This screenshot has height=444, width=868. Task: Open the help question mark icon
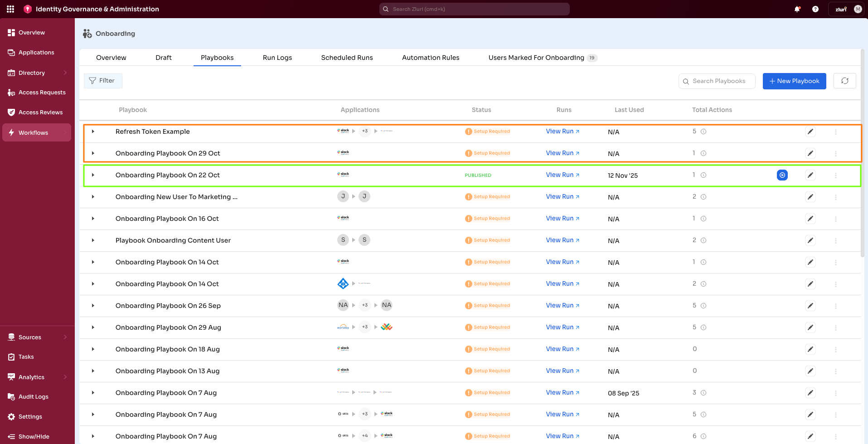815,9
